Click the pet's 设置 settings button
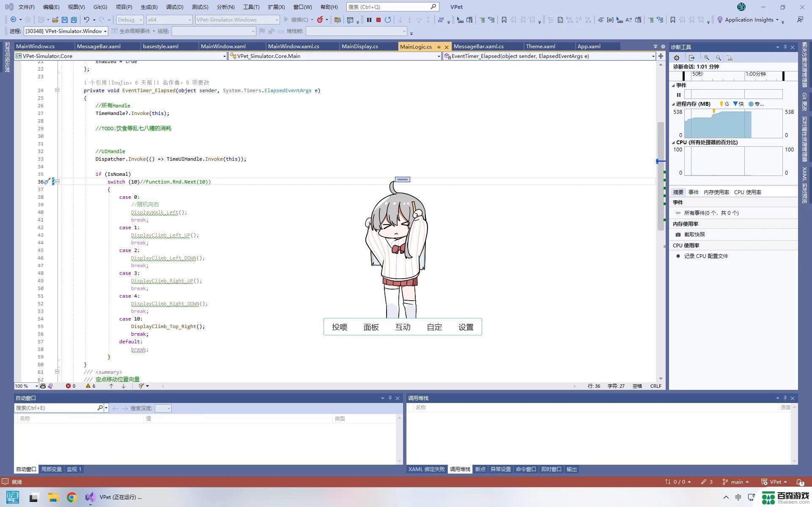812x507 pixels. [466, 327]
